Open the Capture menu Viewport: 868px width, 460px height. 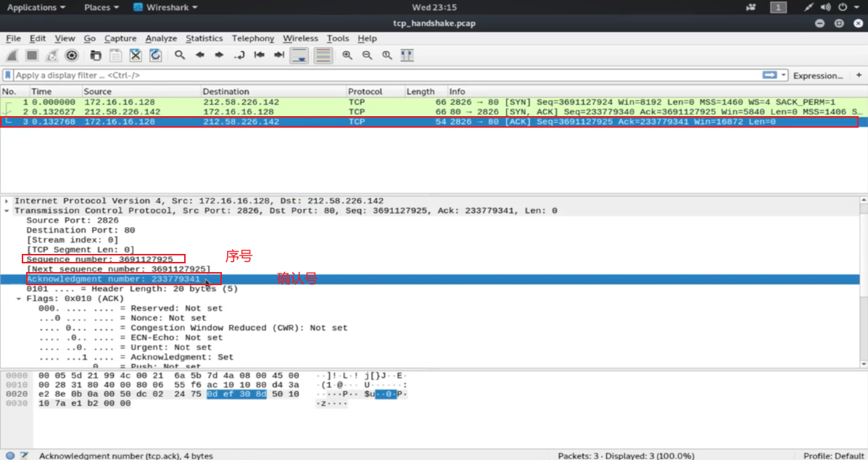click(120, 38)
